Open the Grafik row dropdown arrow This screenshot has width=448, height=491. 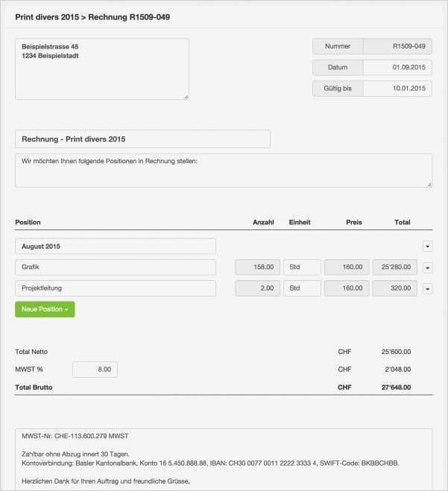pos(427,267)
